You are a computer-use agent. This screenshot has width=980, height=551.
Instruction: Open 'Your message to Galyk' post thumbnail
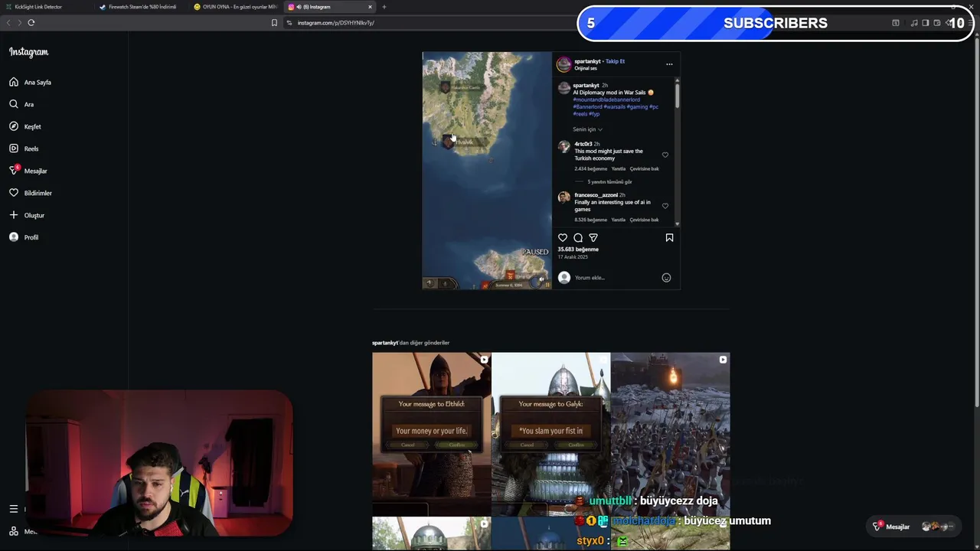click(x=550, y=434)
